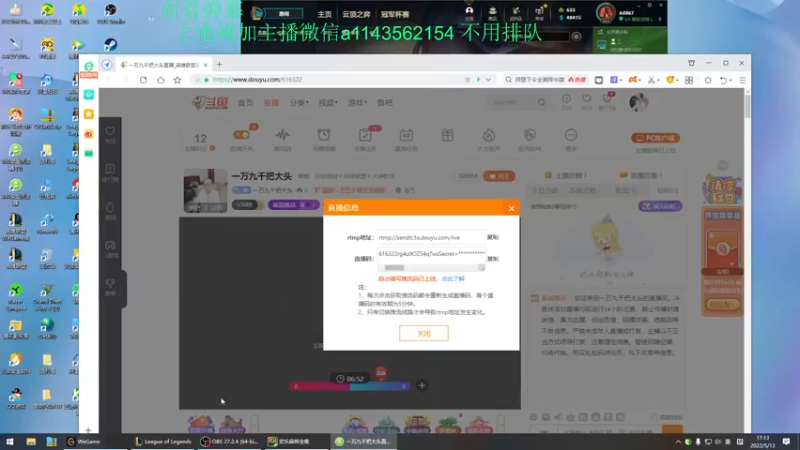Open the waveform stream tool icon
800x450 pixels.
pos(283,135)
